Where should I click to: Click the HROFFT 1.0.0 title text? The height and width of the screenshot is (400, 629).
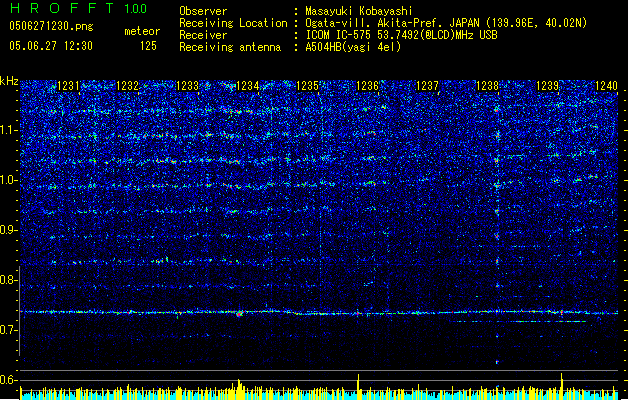(79, 8)
